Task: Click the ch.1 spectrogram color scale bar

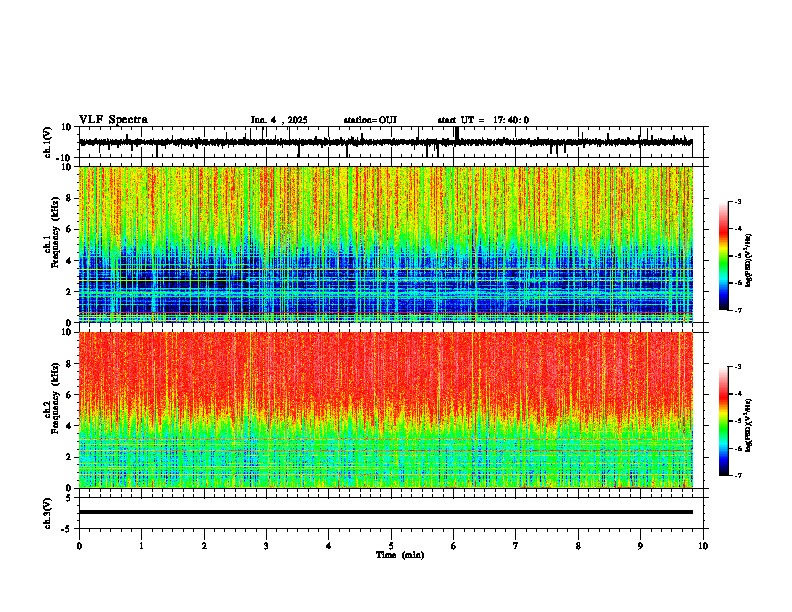Action: tap(724, 256)
